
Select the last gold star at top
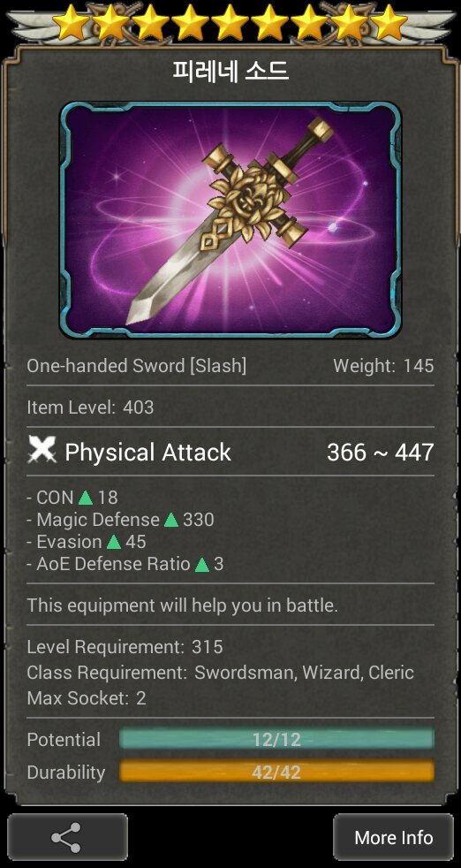(x=389, y=23)
